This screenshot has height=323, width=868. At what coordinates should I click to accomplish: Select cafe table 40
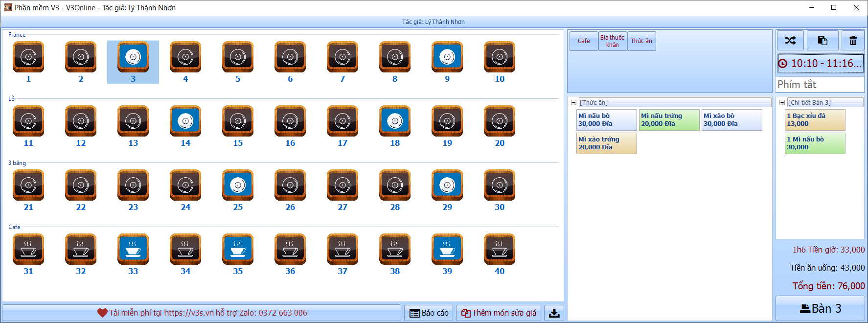click(x=500, y=254)
